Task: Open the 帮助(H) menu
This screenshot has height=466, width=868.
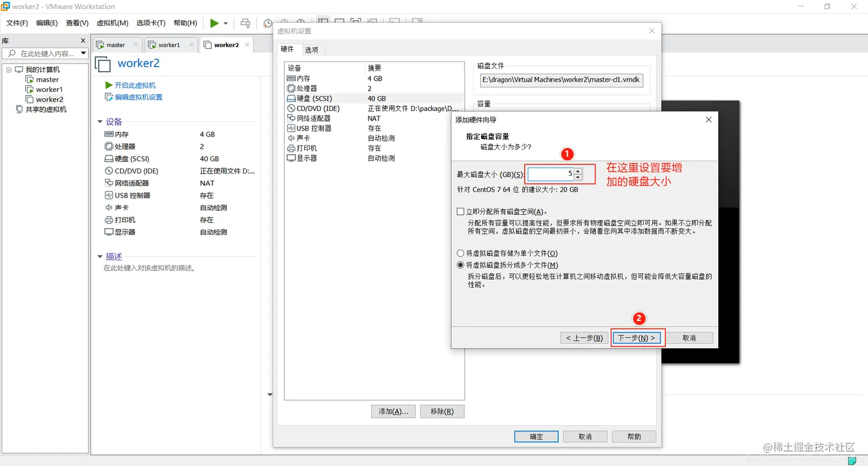Action: click(x=185, y=23)
